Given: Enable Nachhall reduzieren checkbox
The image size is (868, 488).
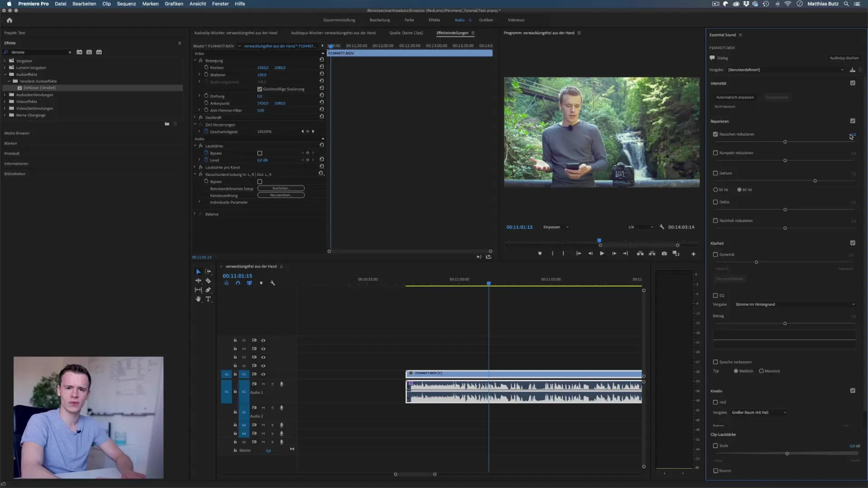Looking at the screenshot, I should click(x=715, y=221).
